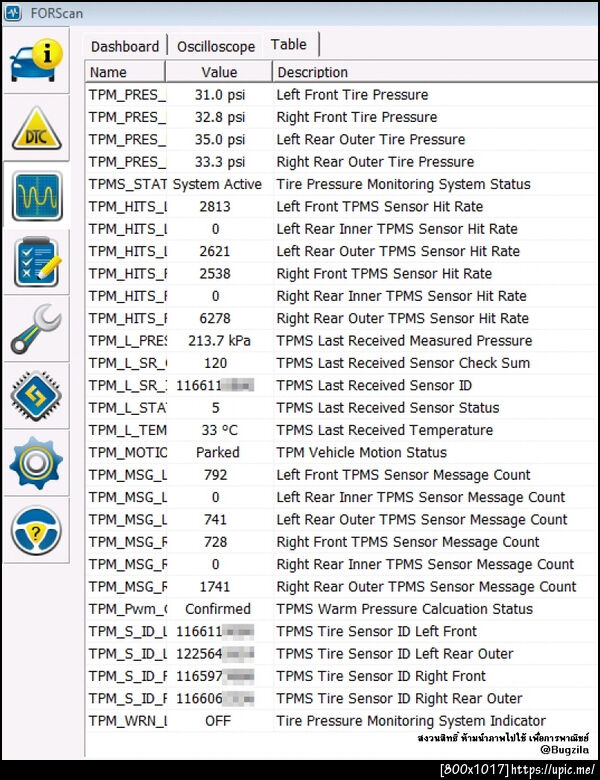The width and height of the screenshot is (600, 780).
Task: Select the Tire Pressure Monitoring System Status row
Action: pos(341,184)
